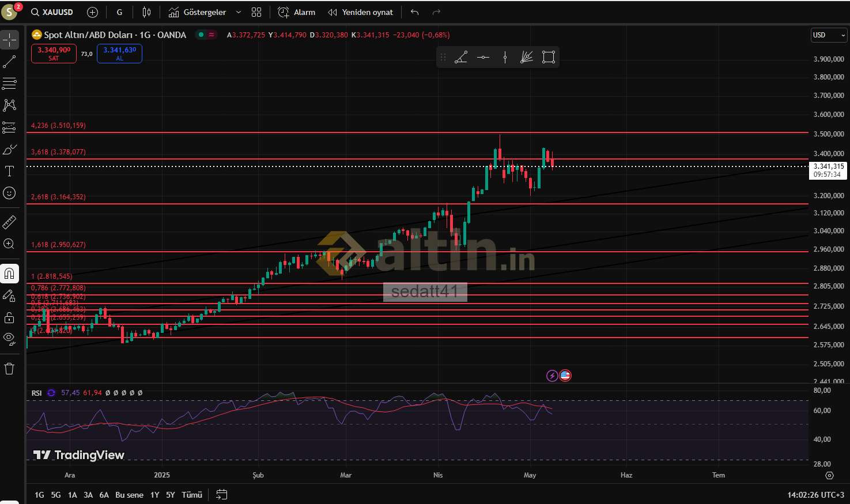Expand the USD currency dropdown
This screenshot has width=850, height=504.
[829, 35]
